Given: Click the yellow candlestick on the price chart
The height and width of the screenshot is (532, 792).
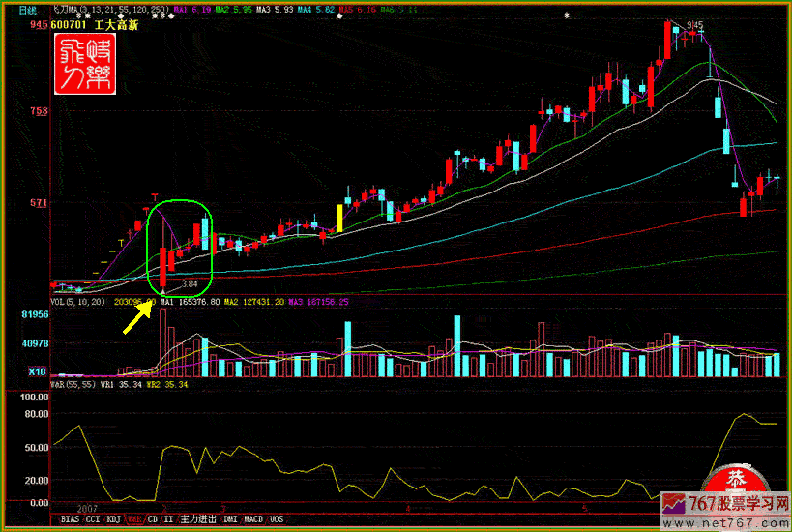Looking at the screenshot, I should tap(339, 219).
